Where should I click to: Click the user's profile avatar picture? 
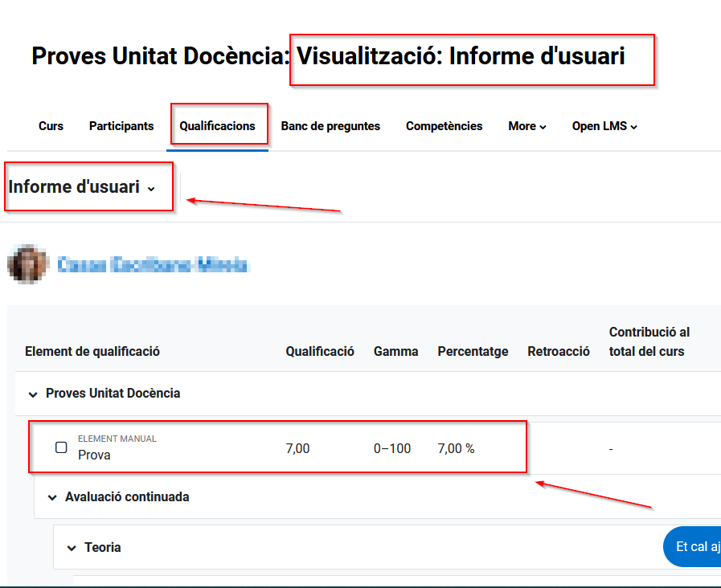pos(27,264)
